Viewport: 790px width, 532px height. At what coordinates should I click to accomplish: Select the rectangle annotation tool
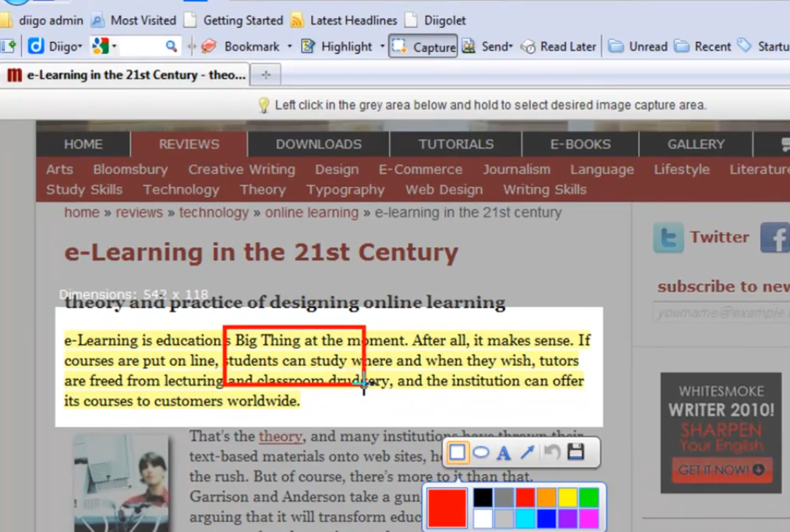(457, 452)
